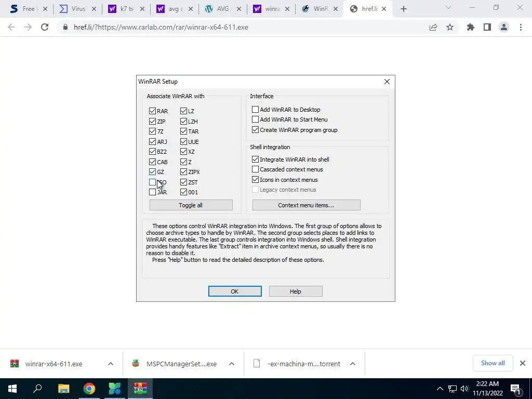Check the JAR association checkbox
Screen dimensions: 532x399
[152, 192]
